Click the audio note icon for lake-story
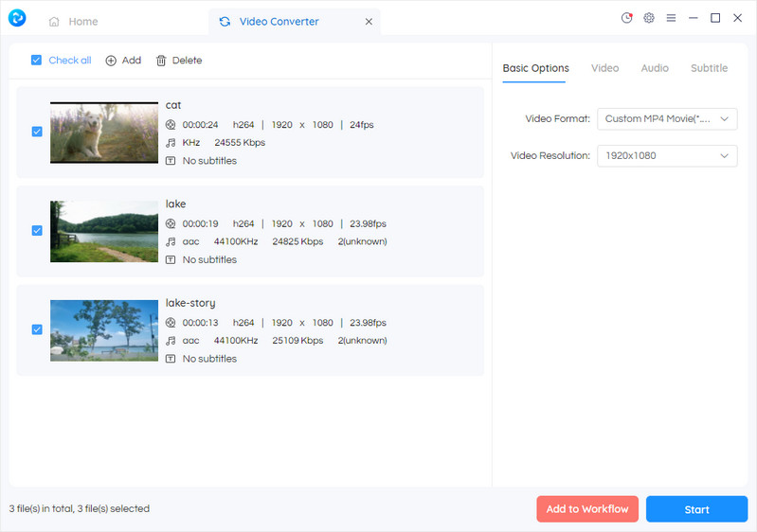Viewport: 757px width, 532px height. click(171, 341)
